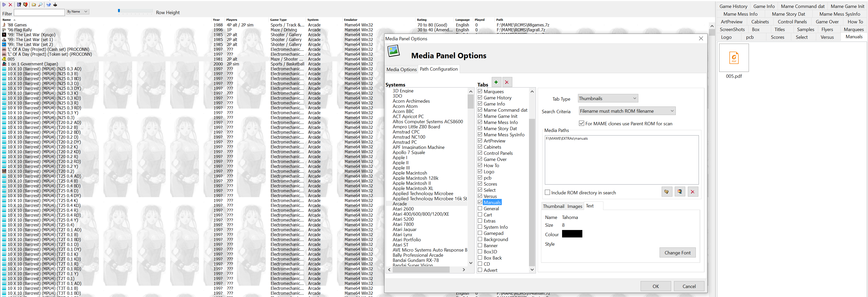Click down arrow of Tabs list scrollbar

tap(532, 269)
